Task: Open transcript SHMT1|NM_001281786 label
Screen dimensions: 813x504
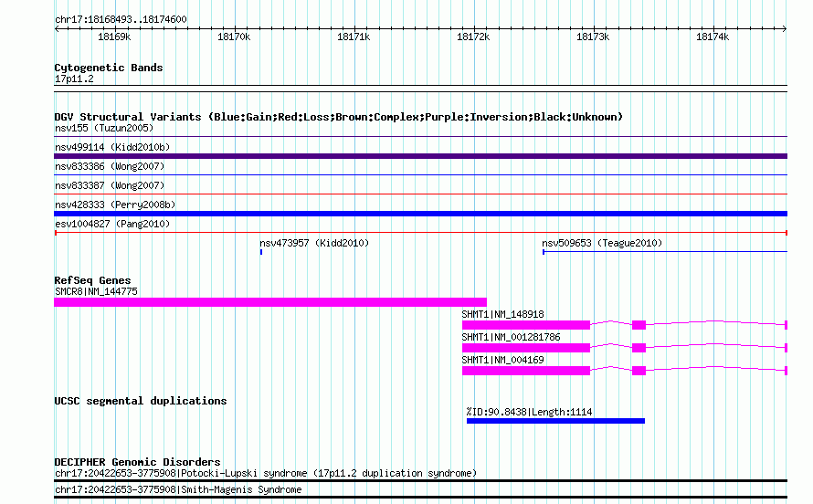Action: coord(512,337)
